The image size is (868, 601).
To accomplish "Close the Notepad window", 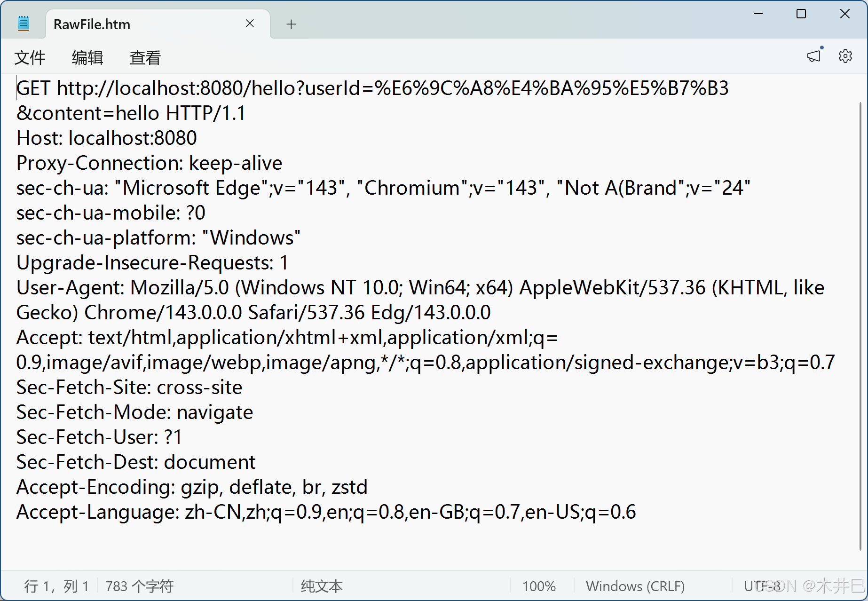I will [x=845, y=14].
